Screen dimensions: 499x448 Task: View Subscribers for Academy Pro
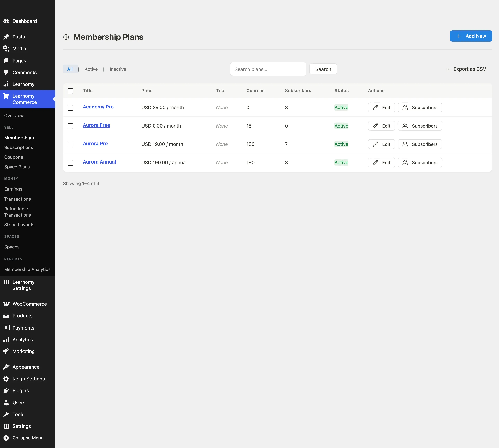(x=420, y=108)
